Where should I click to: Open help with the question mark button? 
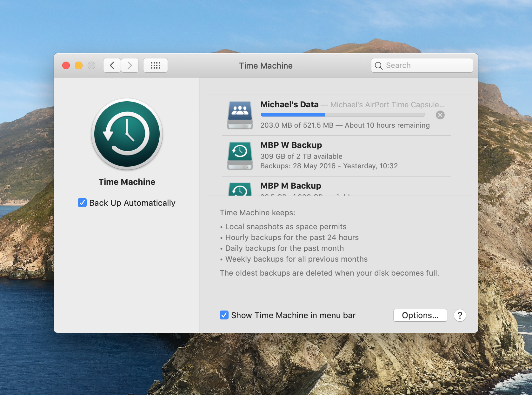[460, 315]
